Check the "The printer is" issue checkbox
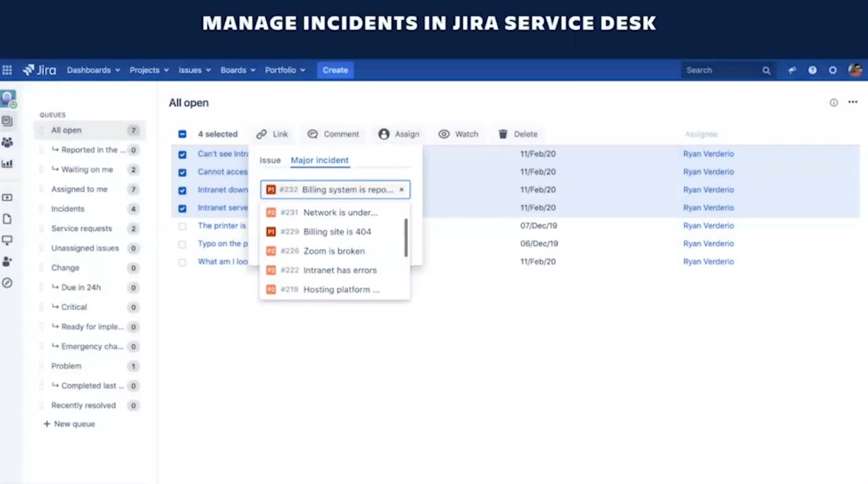 point(182,226)
